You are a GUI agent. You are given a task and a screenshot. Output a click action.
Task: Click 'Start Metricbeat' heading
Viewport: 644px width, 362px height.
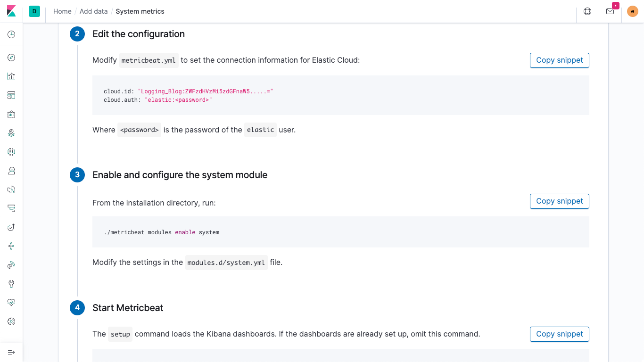pos(128,308)
